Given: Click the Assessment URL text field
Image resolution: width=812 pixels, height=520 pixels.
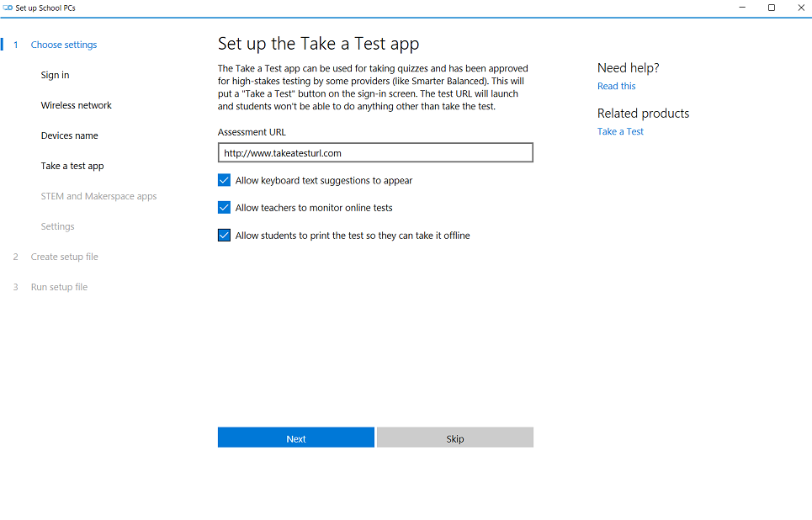Looking at the screenshot, I should tap(375, 153).
